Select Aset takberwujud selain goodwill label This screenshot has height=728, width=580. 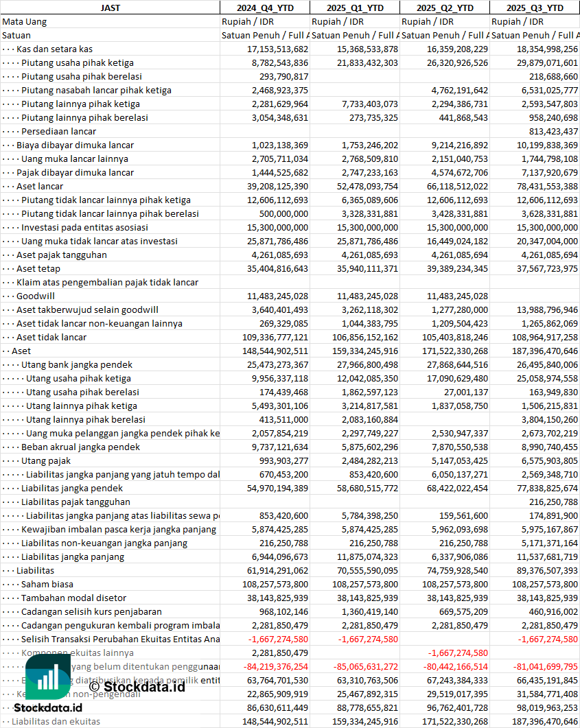pos(87,309)
